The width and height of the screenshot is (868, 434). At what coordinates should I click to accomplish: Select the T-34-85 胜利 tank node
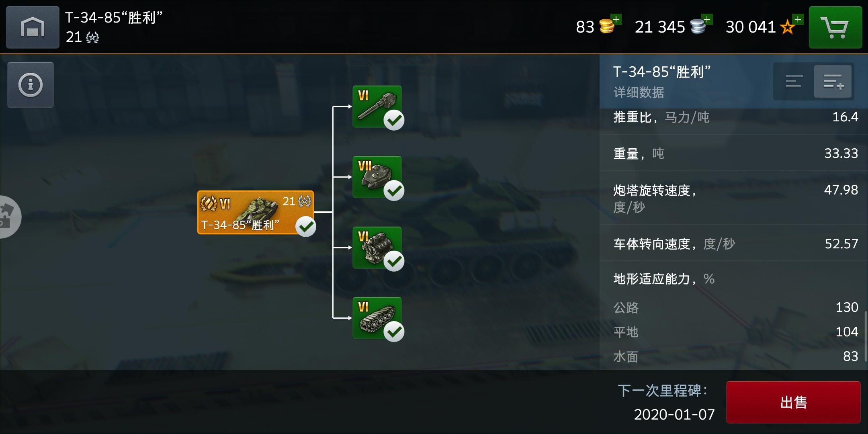[256, 212]
